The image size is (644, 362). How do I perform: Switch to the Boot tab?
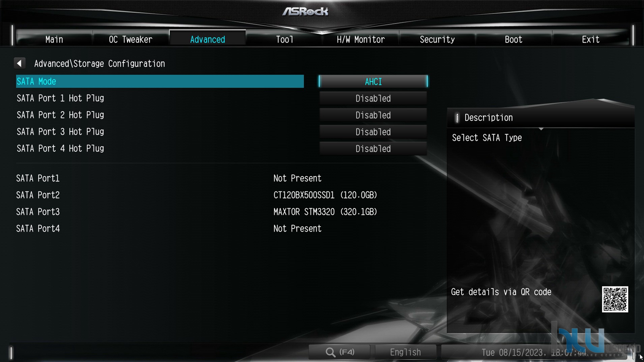(x=514, y=39)
